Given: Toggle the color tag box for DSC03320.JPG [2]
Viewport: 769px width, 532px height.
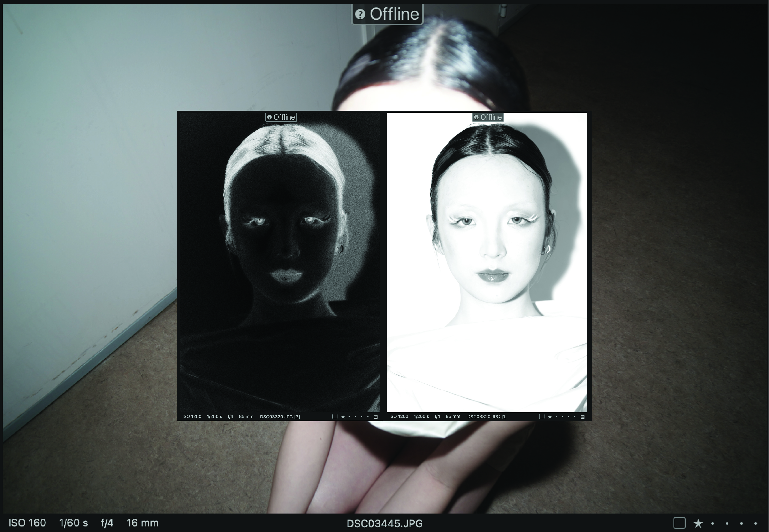Looking at the screenshot, I should [x=335, y=416].
